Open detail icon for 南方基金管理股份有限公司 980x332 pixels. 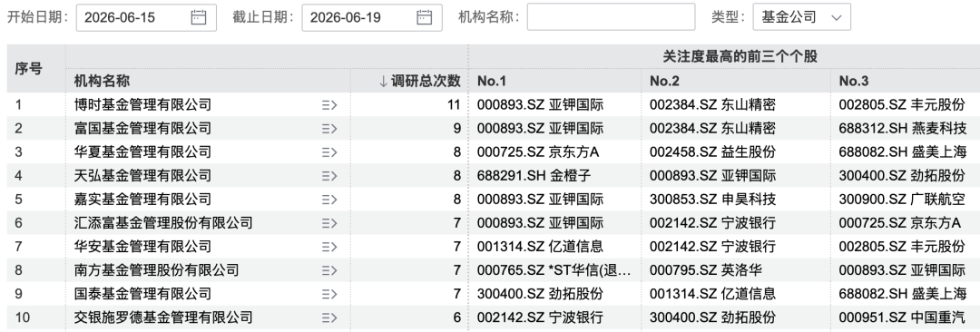coord(329,270)
